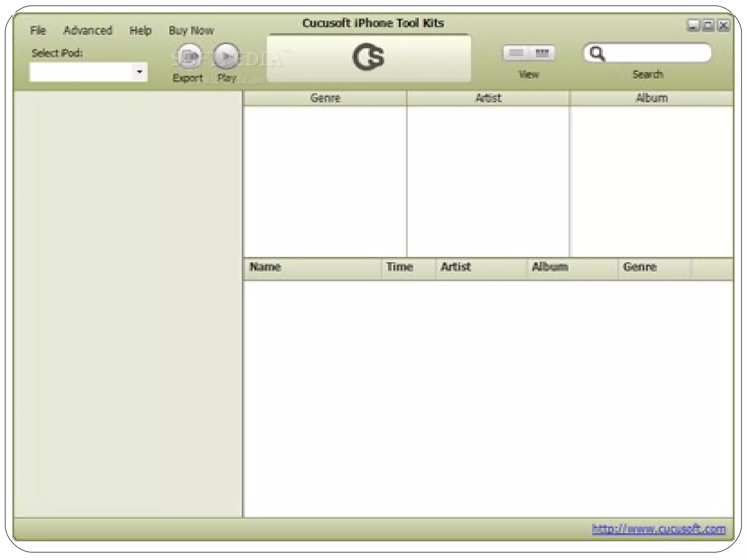Click the Cucusoft CS logo banner
This screenshot has width=747, height=560.
(368, 58)
